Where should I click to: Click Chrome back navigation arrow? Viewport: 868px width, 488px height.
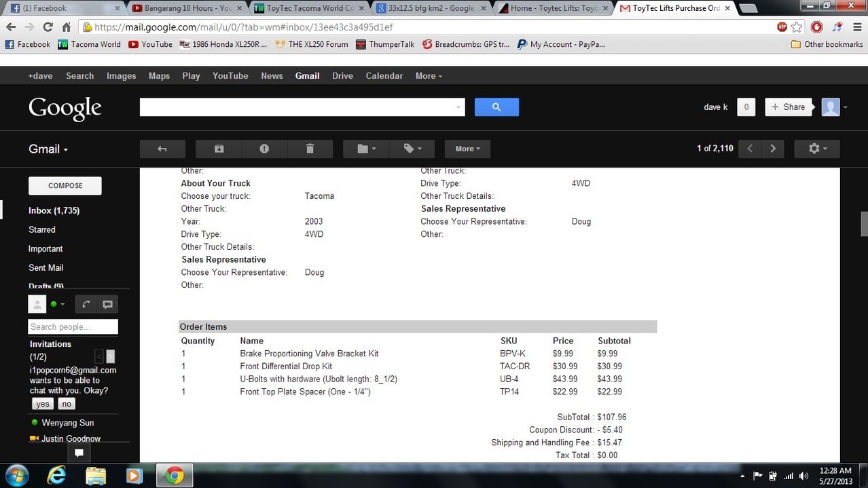click(11, 27)
